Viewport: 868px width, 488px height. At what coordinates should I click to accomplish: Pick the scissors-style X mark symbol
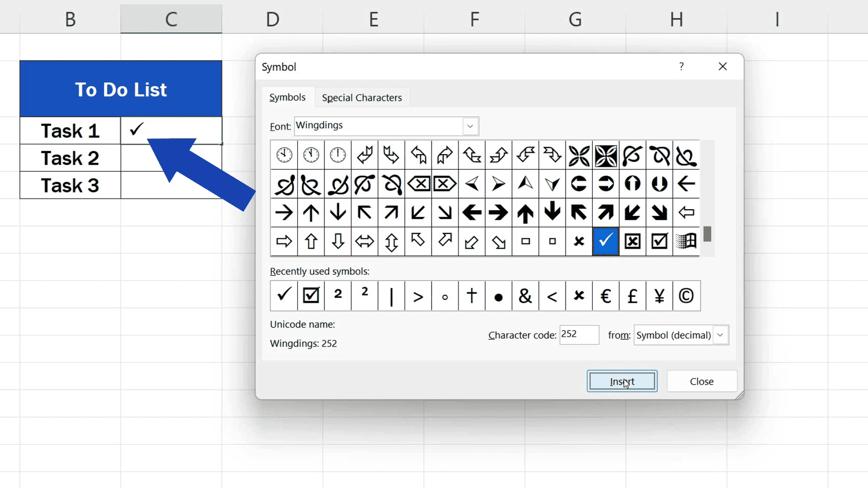pos(578,241)
